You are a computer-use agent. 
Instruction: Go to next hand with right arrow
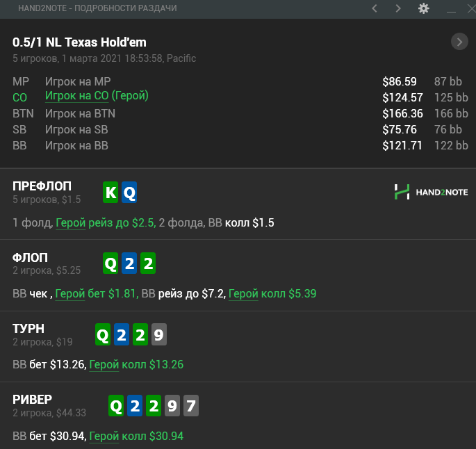pyautogui.click(x=398, y=8)
